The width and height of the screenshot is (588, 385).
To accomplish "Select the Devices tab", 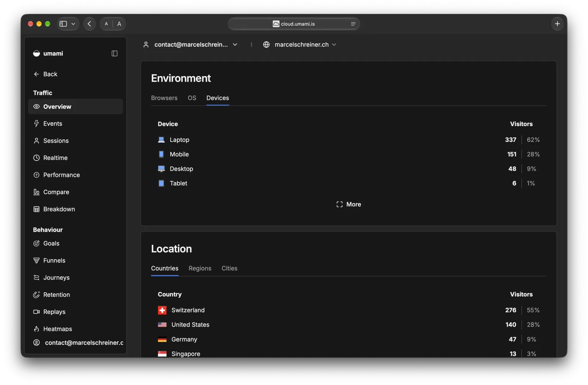I will (218, 98).
